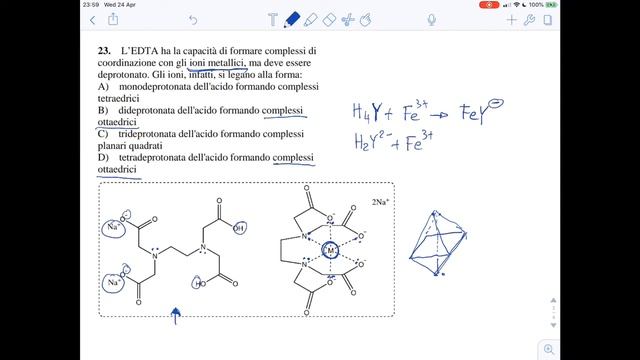The height and width of the screenshot is (360, 640).
Task: Tap the battery indicator in status bar
Action: pos(551,5)
